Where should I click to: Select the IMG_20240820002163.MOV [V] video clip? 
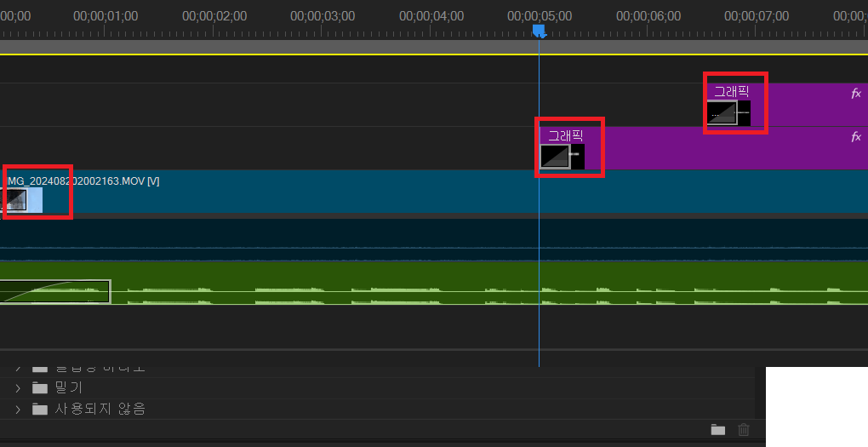click(434, 192)
